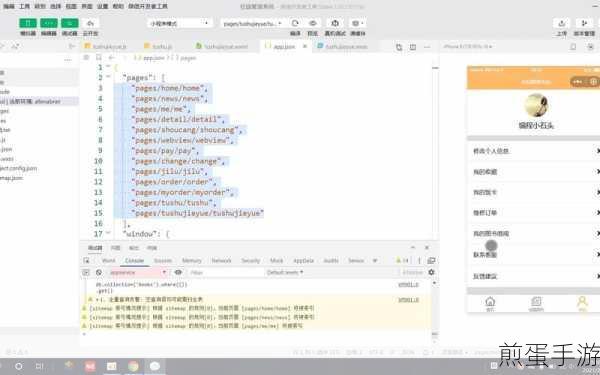Viewport: 600px width, 375px height.
Task: Collapse the root object at line 1
Action: pos(108,67)
